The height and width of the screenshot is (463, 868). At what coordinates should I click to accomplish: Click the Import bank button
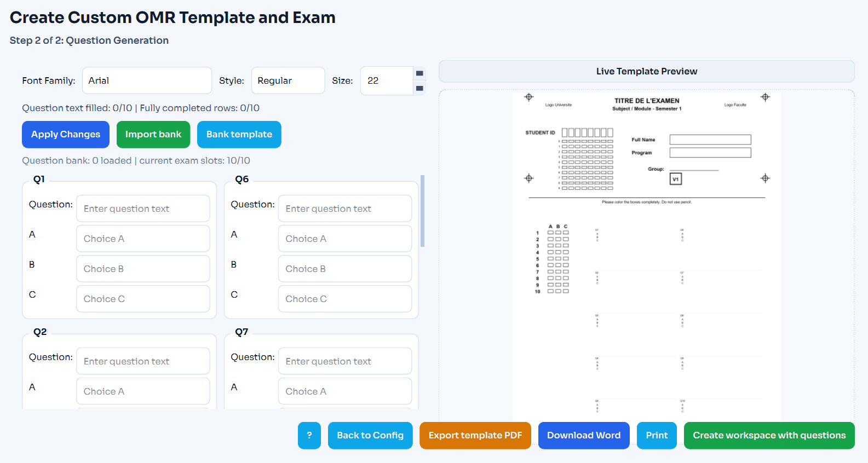(x=153, y=134)
